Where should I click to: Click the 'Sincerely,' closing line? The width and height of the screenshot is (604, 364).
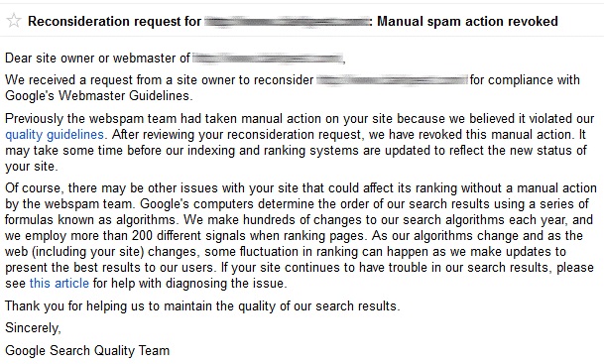pos(33,327)
